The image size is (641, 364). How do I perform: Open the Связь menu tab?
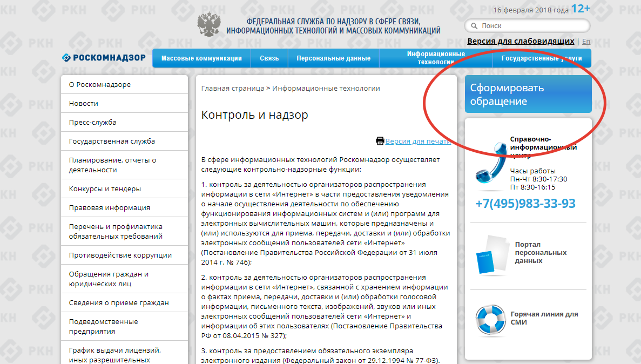tap(269, 58)
